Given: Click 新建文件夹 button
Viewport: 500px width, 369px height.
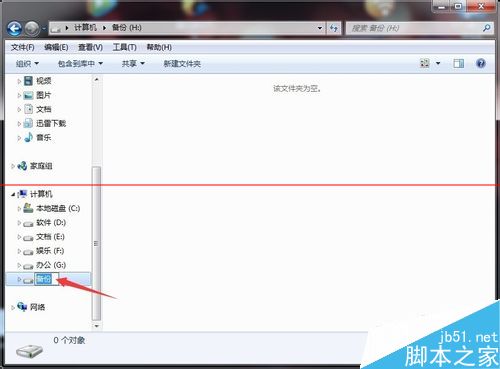Looking at the screenshot, I should 182,63.
